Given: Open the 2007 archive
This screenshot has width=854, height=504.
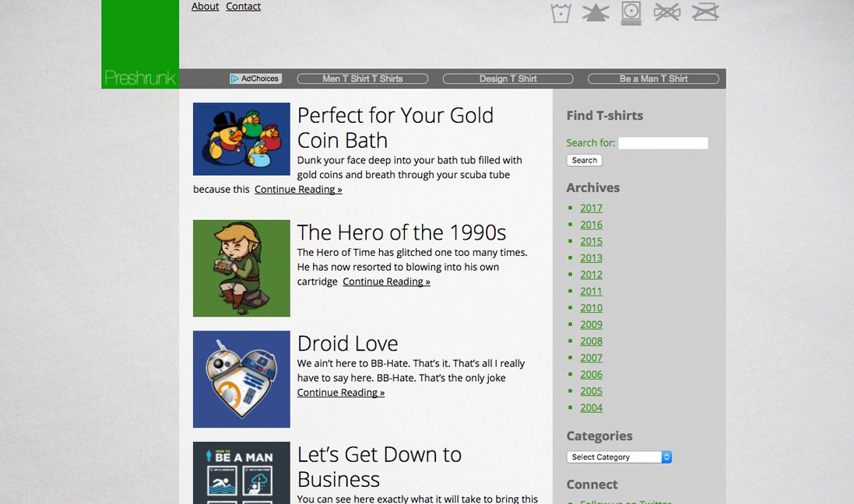Looking at the screenshot, I should (x=591, y=358).
